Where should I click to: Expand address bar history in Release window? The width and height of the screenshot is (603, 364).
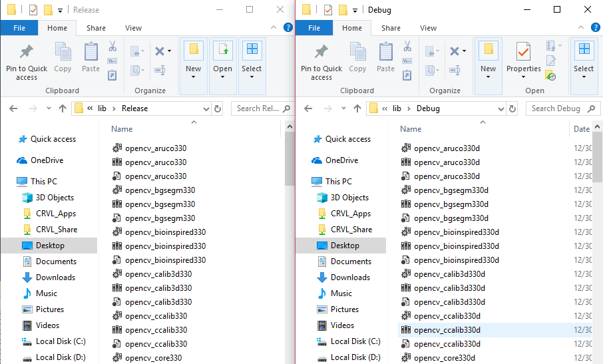(x=206, y=109)
